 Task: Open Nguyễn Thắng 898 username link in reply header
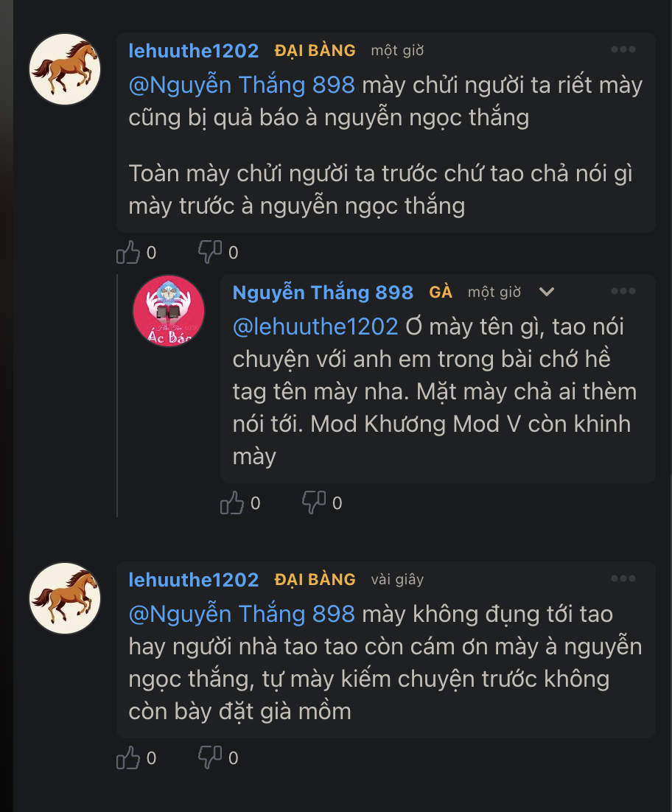323,293
